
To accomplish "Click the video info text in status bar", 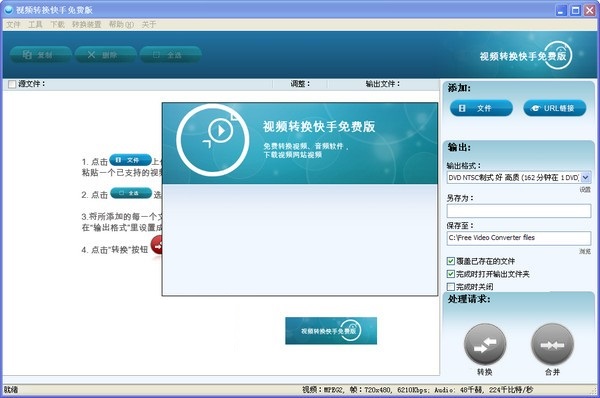I will (x=417, y=390).
